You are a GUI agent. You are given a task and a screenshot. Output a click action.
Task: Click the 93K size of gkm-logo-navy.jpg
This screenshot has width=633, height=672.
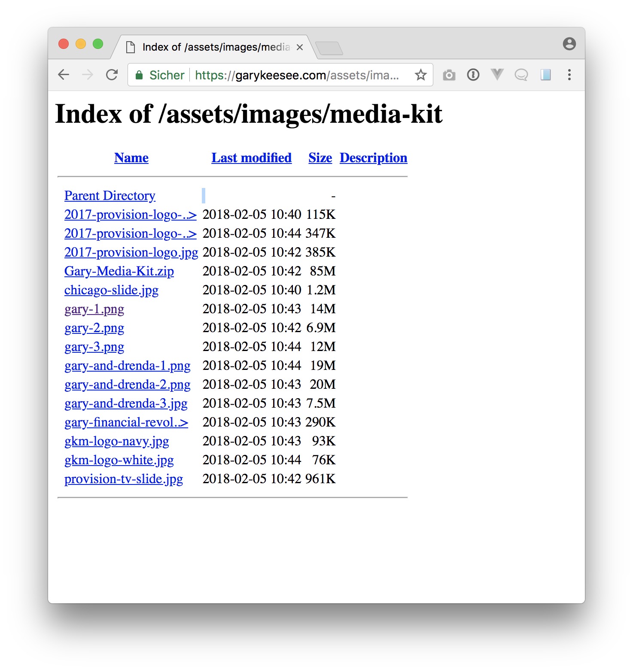pos(324,441)
